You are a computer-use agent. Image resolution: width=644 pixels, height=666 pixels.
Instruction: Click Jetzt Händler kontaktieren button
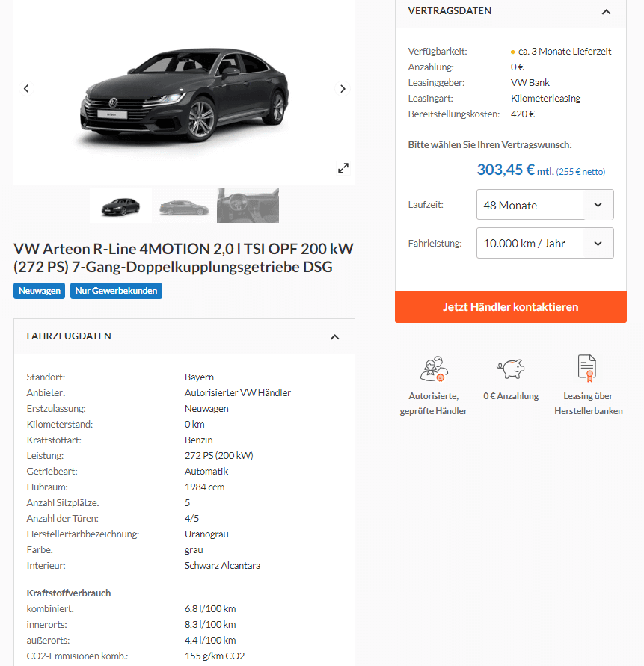[x=511, y=306]
